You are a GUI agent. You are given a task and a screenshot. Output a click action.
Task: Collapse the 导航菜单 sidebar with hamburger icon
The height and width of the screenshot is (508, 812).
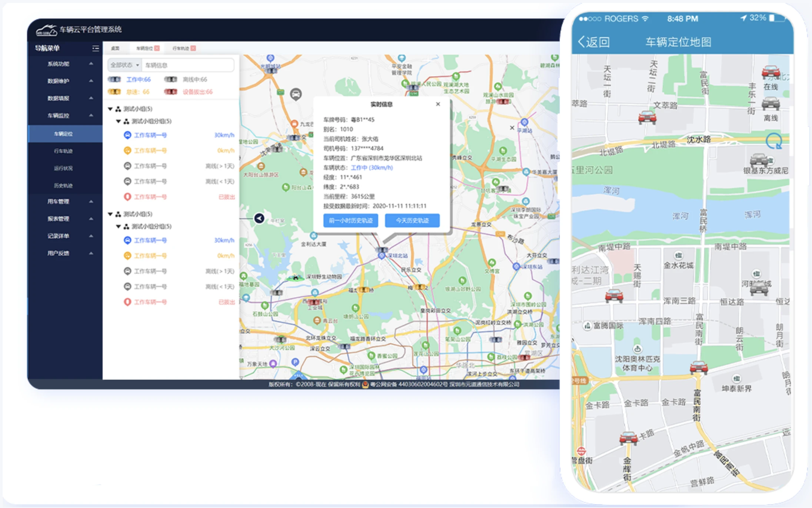[96, 48]
